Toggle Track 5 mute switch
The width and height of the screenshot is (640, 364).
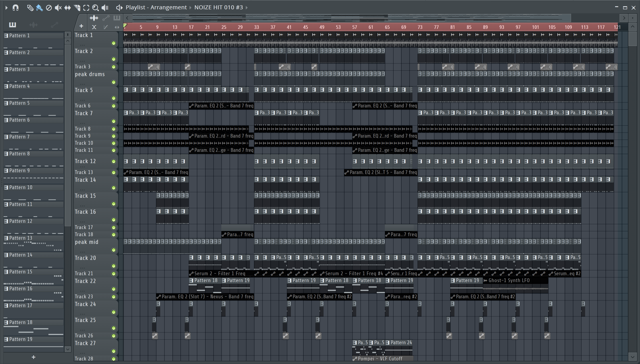pos(114,98)
